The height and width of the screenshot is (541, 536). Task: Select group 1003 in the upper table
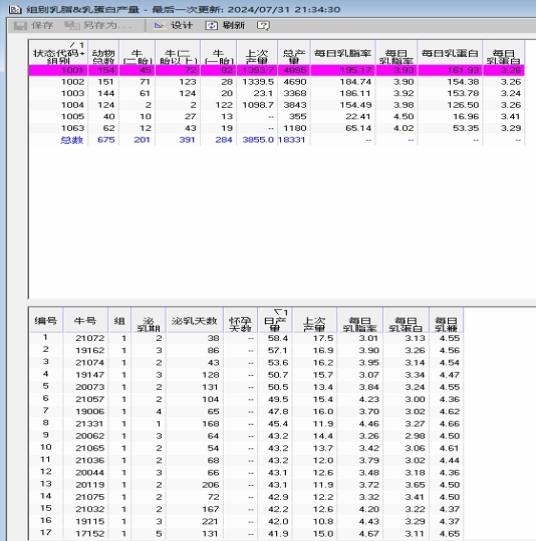pyautogui.click(x=277, y=94)
